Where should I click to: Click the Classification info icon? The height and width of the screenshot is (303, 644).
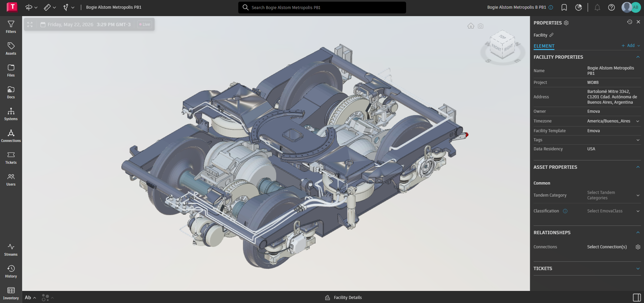(x=565, y=211)
